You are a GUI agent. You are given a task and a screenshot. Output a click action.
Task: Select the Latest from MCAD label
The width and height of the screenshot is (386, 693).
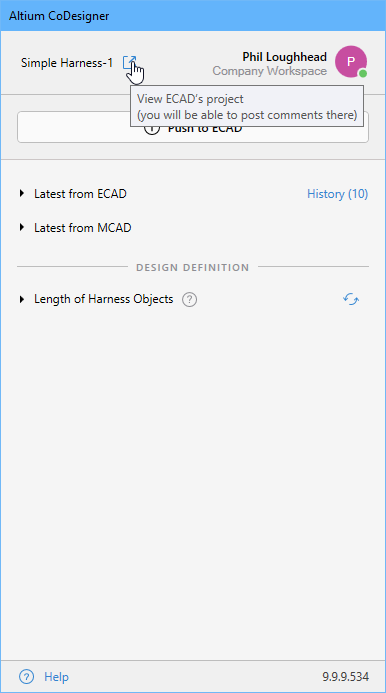pyautogui.click(x=83, y=228)
